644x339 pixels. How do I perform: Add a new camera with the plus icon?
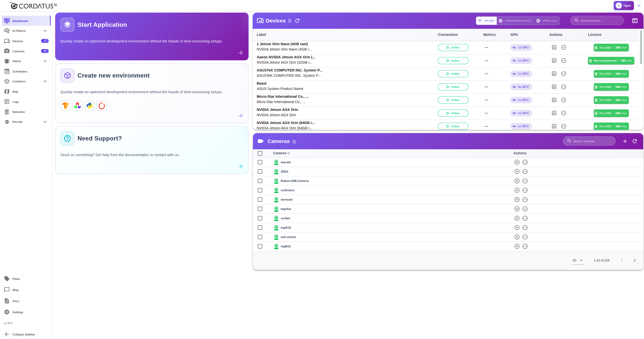(x=625, y=141)
